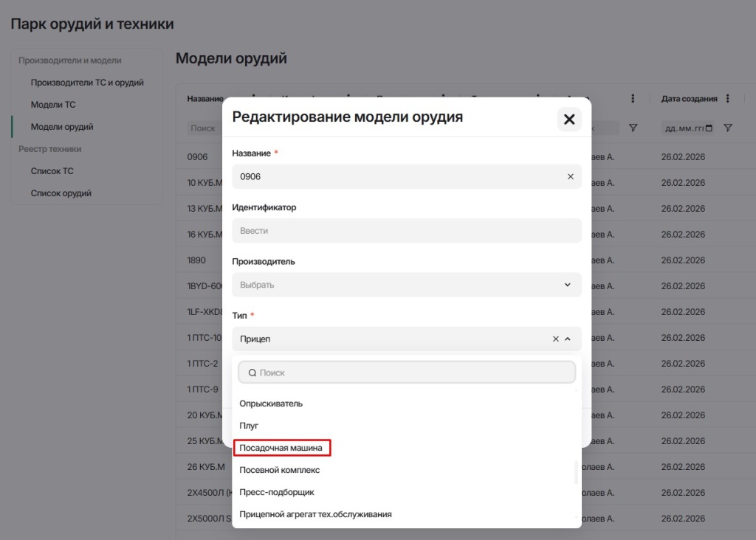Click table row 1 ПТС-2
Viewport: 756px width, 540px height.
tap(202, 364)
